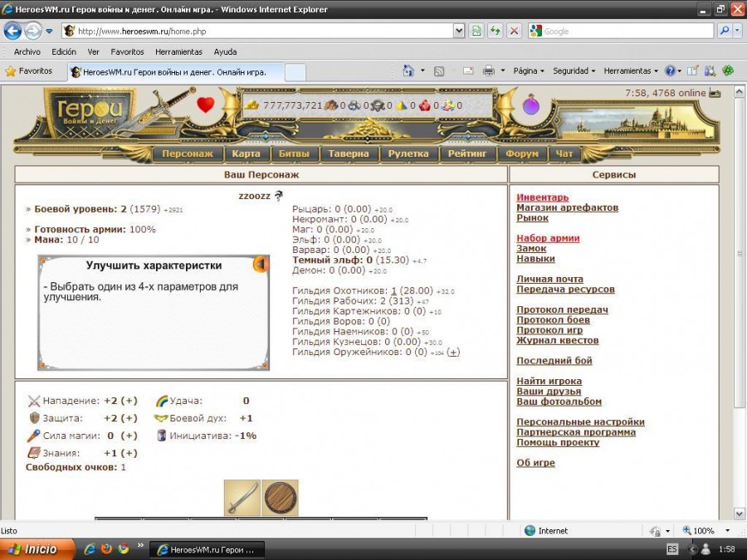The width and height of the screenshot is (747, 560).
Task: Click the sword equipment thumbnail
Action: [242, 498]
